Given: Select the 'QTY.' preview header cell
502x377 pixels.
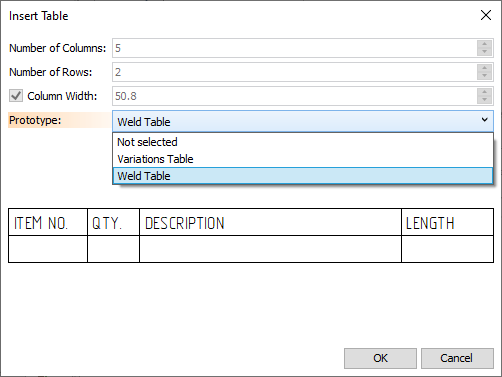Looking at the screenshot, I should click(113, 222).
